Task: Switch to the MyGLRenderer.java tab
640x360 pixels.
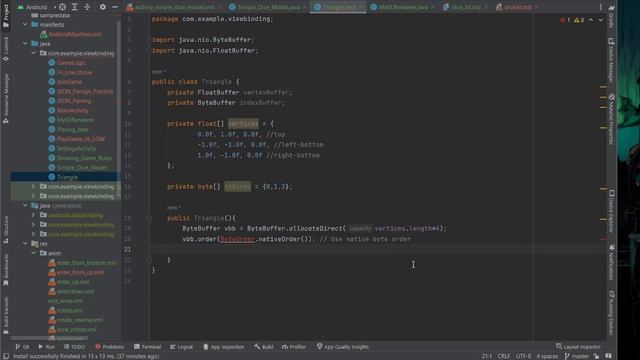Action: tap(402, 7)
